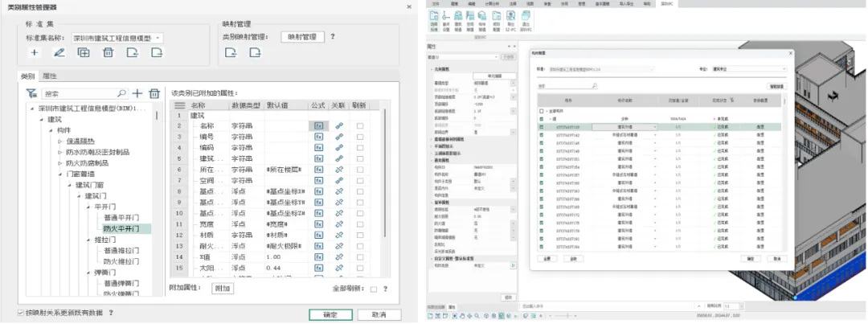Open the 标准集名称 dropdown
Screen dimensions: 868x324
coord(158,37)
